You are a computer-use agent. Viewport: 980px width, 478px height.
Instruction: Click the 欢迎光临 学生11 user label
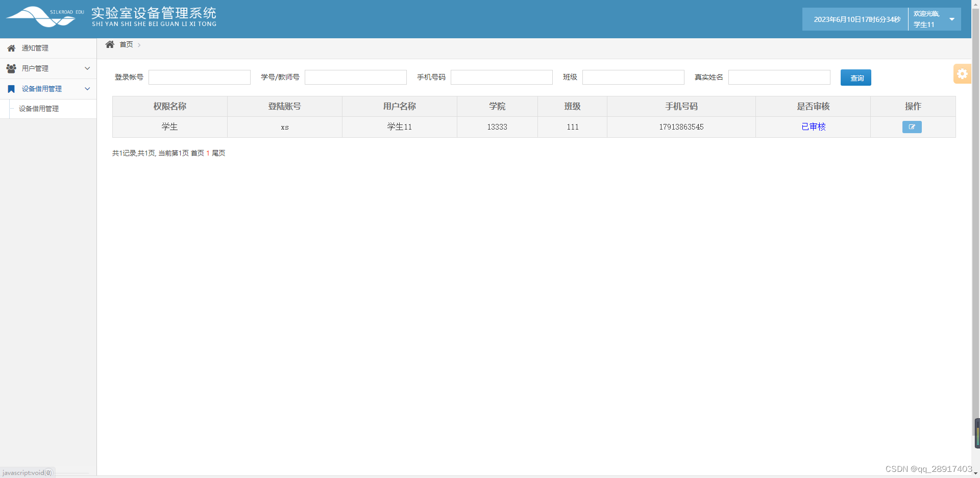coord(926,19)
